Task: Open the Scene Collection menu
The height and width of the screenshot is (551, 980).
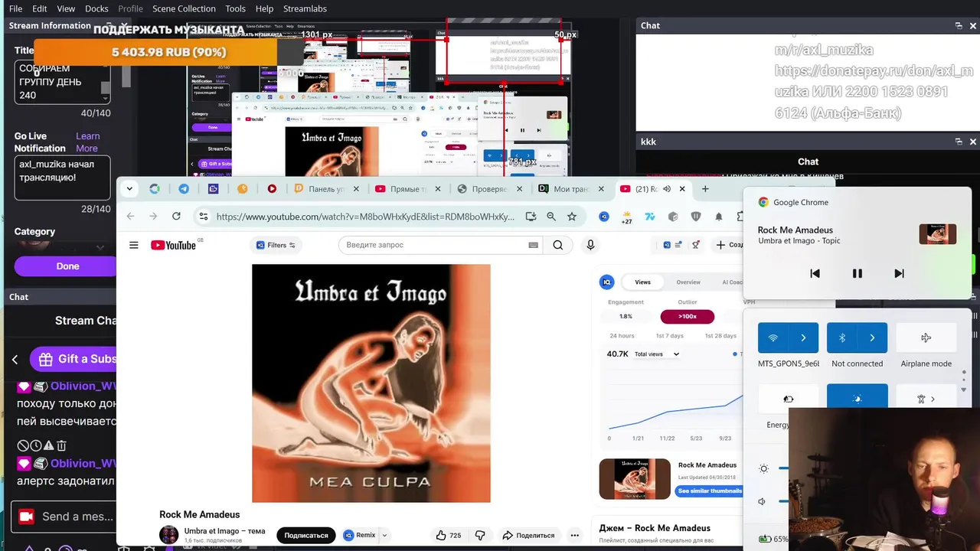Action: tap(184, 8)
